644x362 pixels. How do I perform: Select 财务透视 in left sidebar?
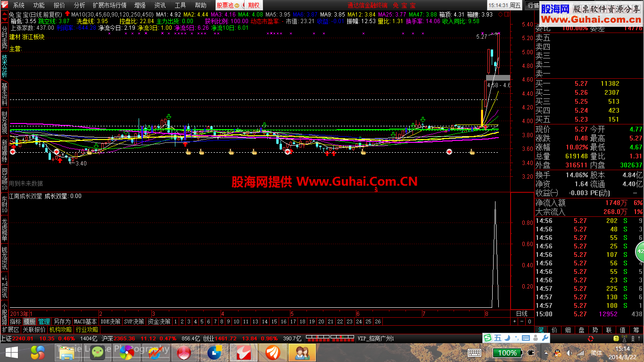[x=4, y=123]
